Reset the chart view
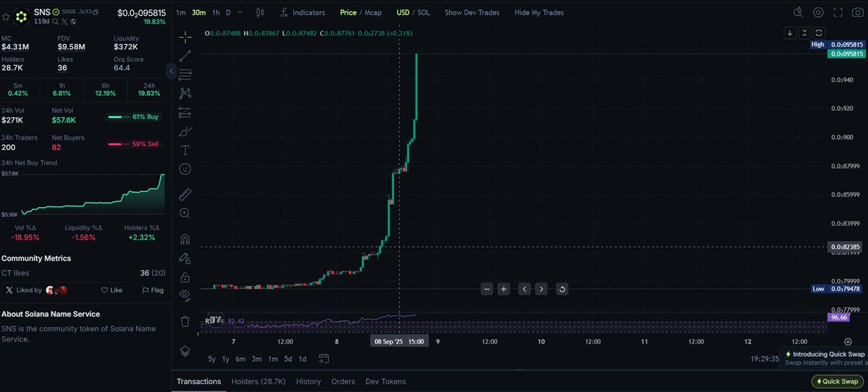Image resolution: width=868 pixels, height=392 pixels. (562, 289)
